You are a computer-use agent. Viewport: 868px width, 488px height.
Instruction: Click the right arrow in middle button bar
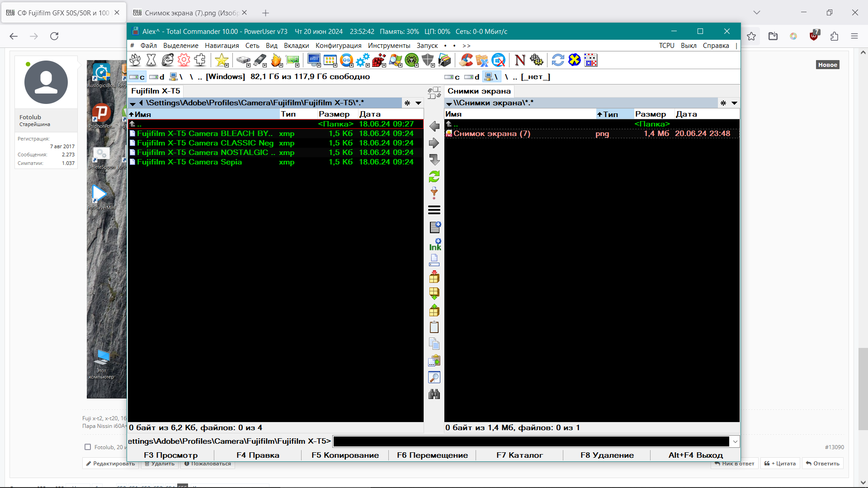coord(434,143)
